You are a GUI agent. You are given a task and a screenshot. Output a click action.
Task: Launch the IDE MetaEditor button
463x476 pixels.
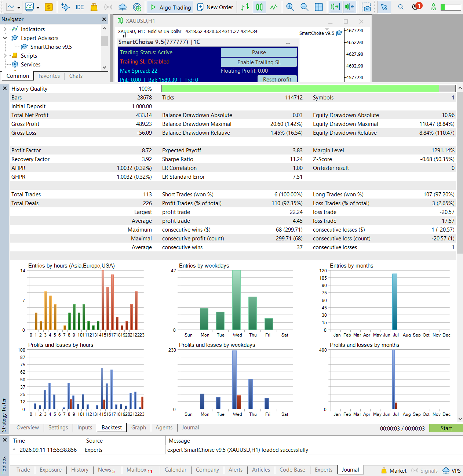(x=80, y=7)
